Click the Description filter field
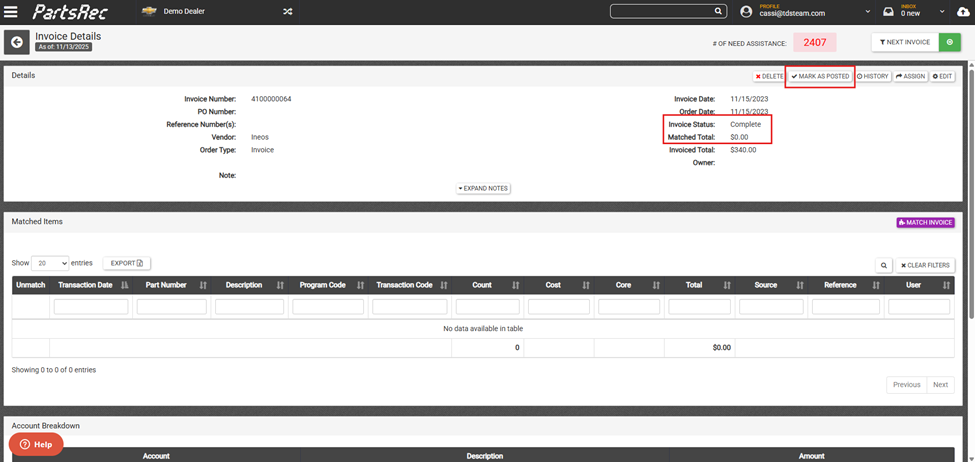 coord(249,307)
